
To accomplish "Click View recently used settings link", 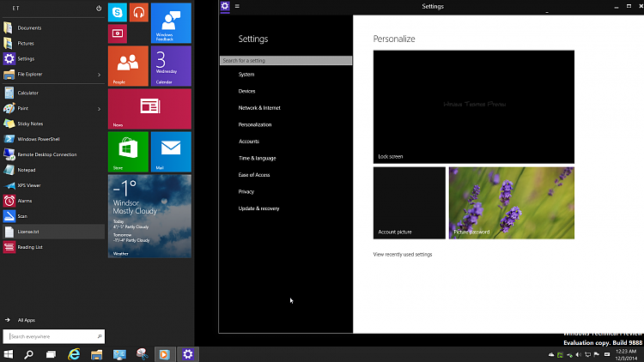I will pos(403,255).
